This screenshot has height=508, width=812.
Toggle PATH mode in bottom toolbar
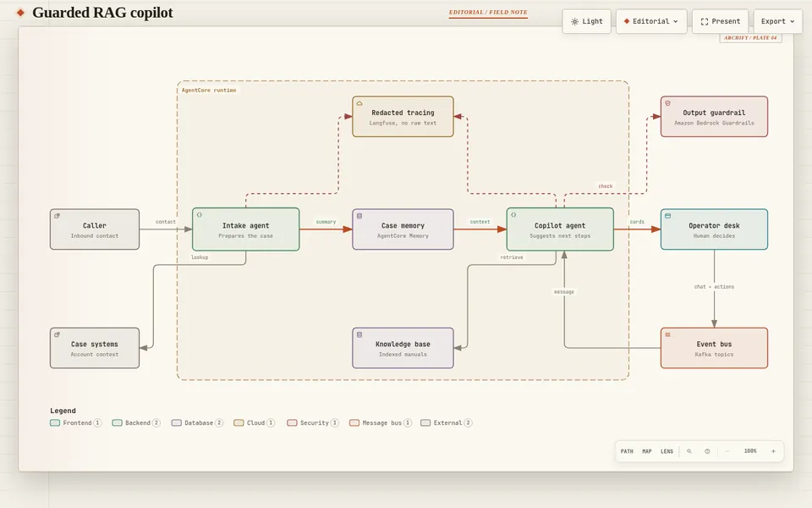click(627, 451)
